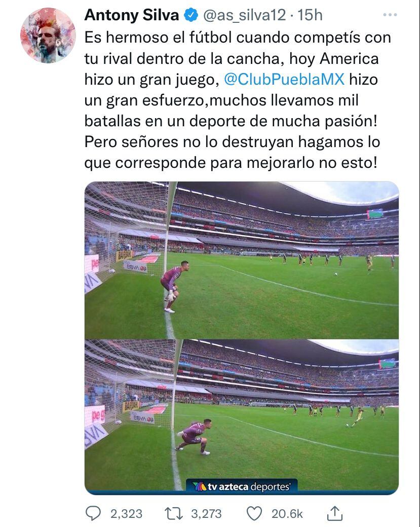Image resolution: width=420 pixels, height=527 pixels.
Task: Click the tweet text paragraph
Action: tap(238, 100)
